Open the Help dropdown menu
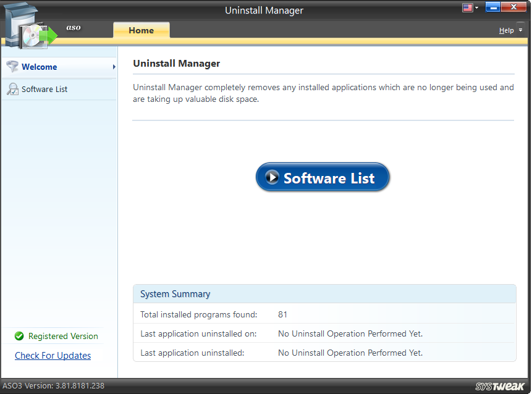The width and height of the screenshot is (532, 394). pos(508,30)
